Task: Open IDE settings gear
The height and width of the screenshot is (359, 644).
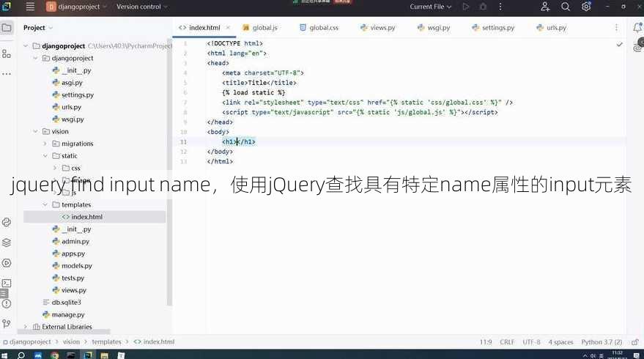Action: click(586, 7)
